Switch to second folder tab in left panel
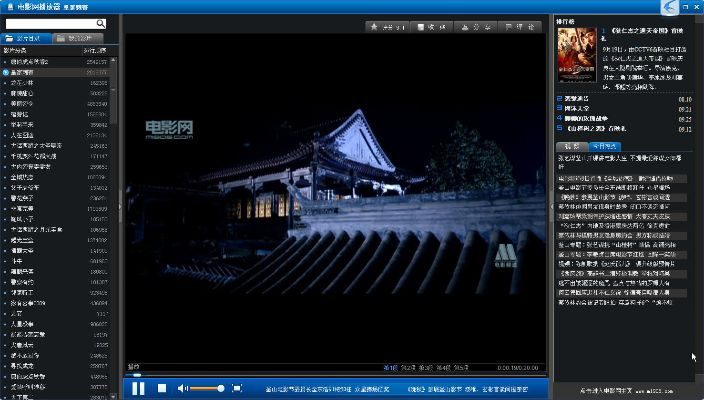This screenshot has width=704, height=400. (x=82, y=38)
